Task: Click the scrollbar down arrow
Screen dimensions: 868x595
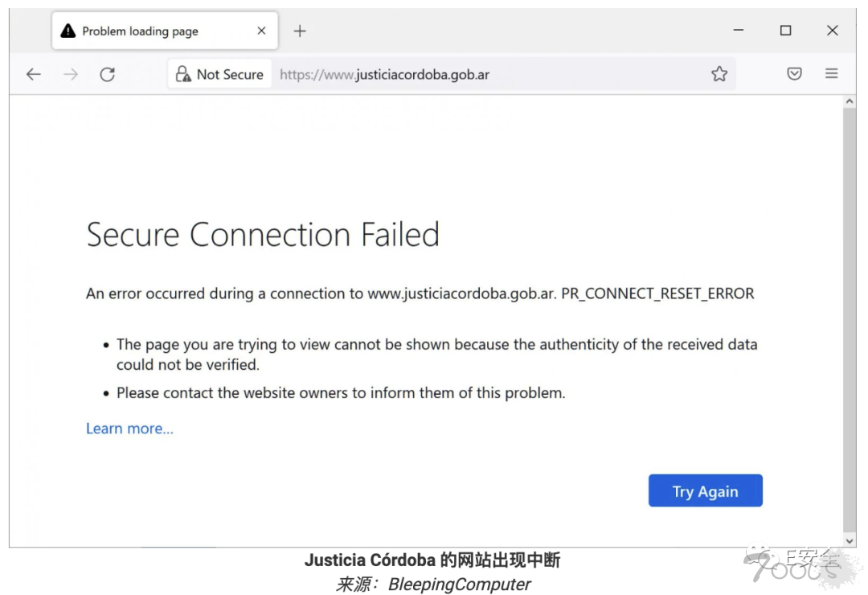Action: [850, 540]
